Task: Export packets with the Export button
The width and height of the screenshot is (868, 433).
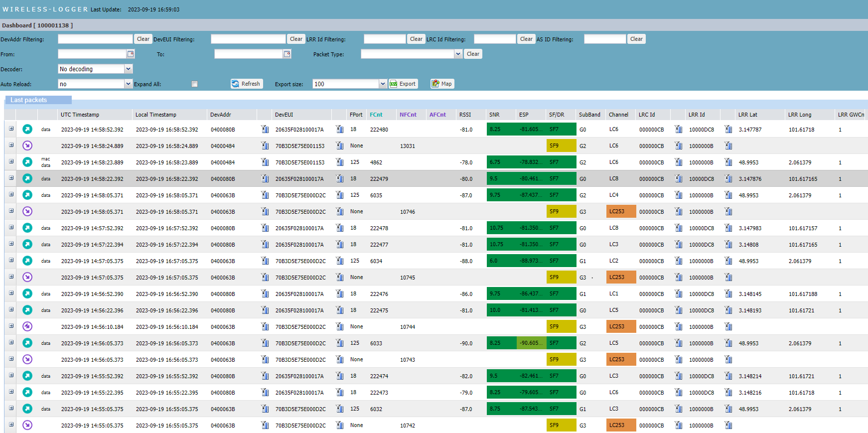Action: (403, 84)
